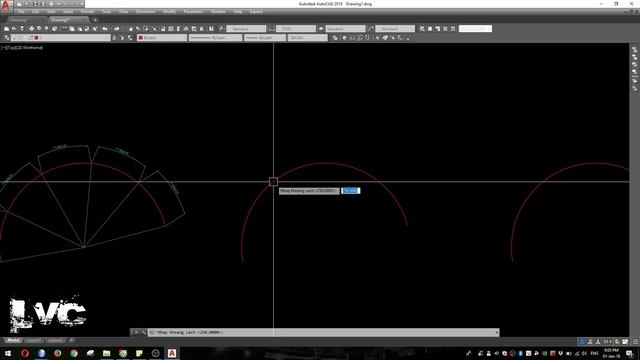Click the Layer States Manager icon

(x=130, y=38)
